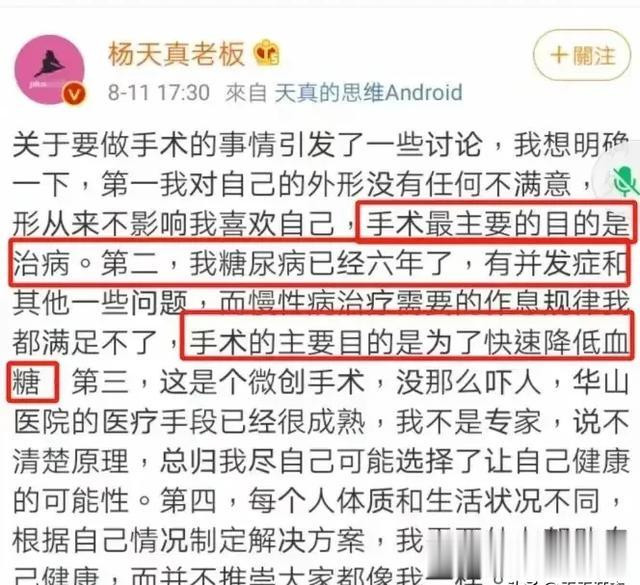Follow the user with +關注 button
The height and width of the screenshot is (585, 640).
[582, 56]
